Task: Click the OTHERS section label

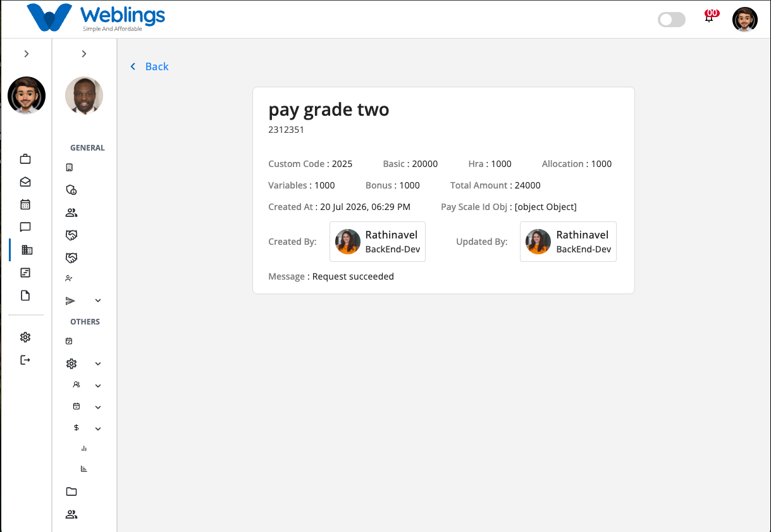Action: 85,322
